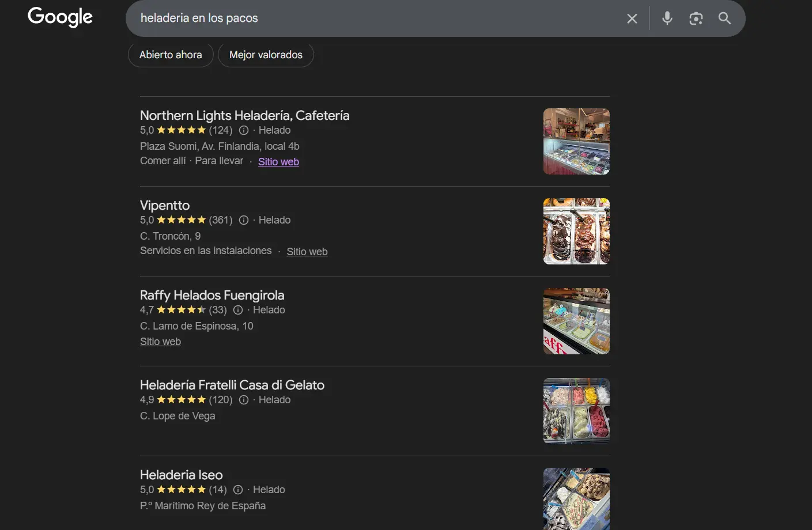Open Sitio web for Raffy Helados Fuengirola

[x=160, y=341]
